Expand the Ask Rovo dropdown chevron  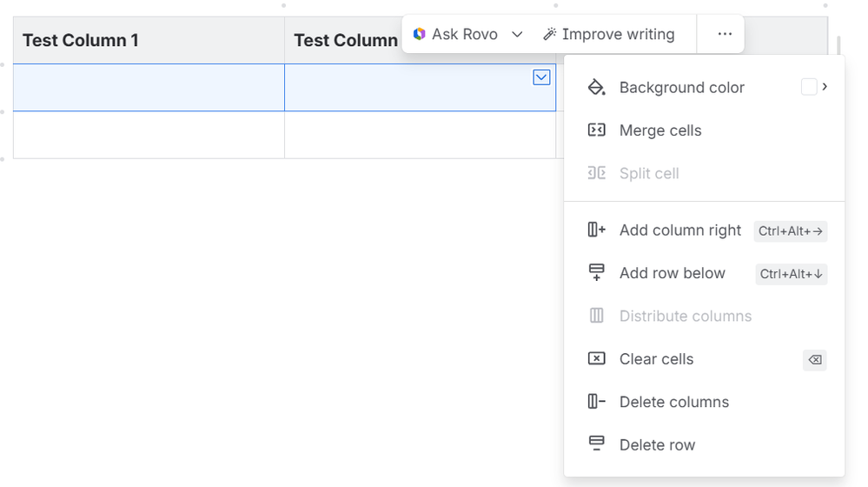[517, 34]
